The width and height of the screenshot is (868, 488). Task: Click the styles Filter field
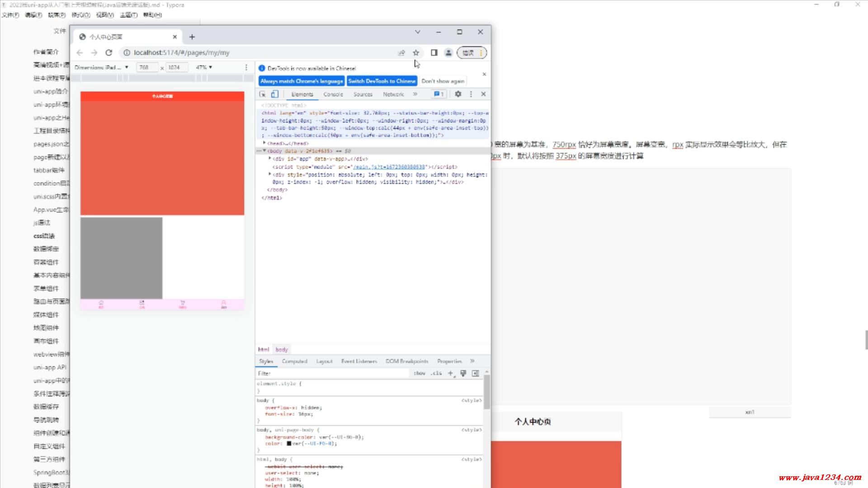pyautogui.click(x=332, y=374)
